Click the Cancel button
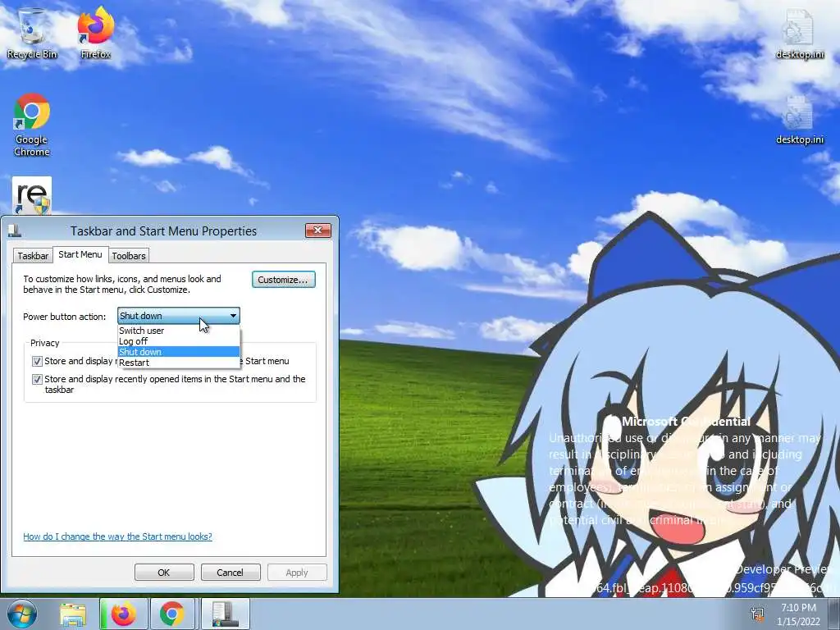This screenshot has width=840, height=630. point(231,572)
